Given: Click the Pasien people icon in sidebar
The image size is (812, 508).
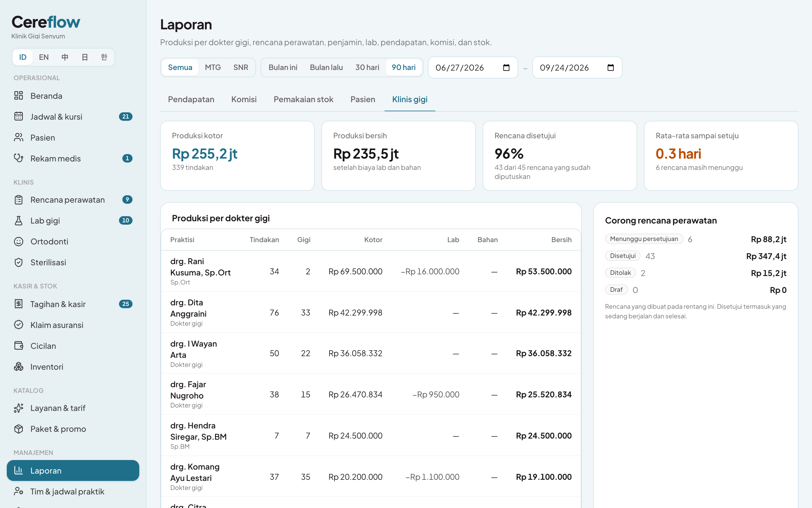Looking at the screenshot, I should (18, 137).
